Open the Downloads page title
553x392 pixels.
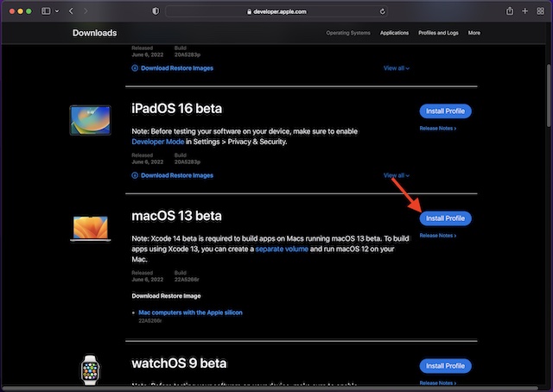pos(94,33)
